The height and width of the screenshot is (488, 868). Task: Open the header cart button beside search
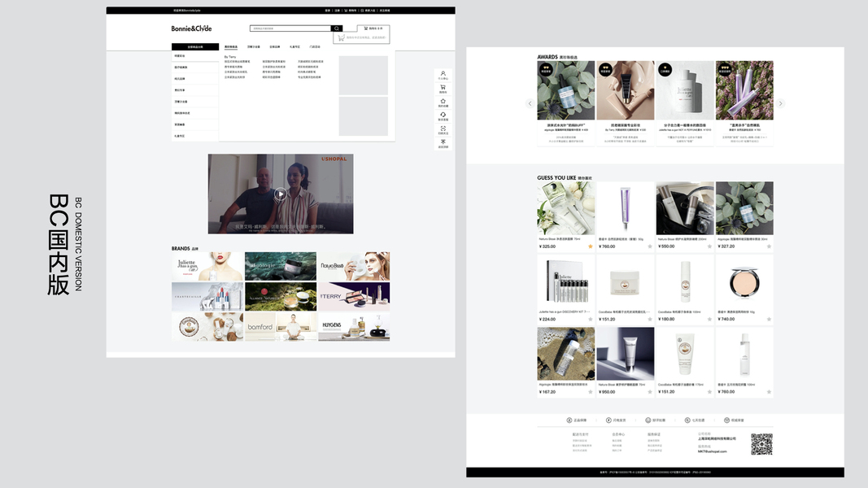pyautogui.click(x=373, y=28)
